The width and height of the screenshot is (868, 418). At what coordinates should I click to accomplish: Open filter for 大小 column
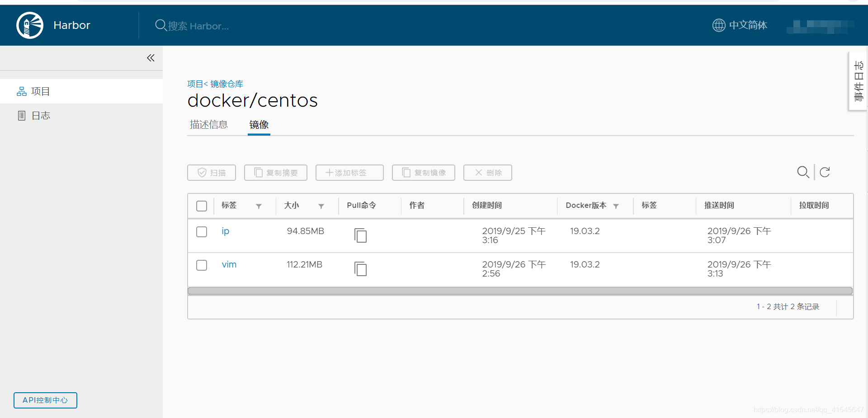(x=321, y=206)
